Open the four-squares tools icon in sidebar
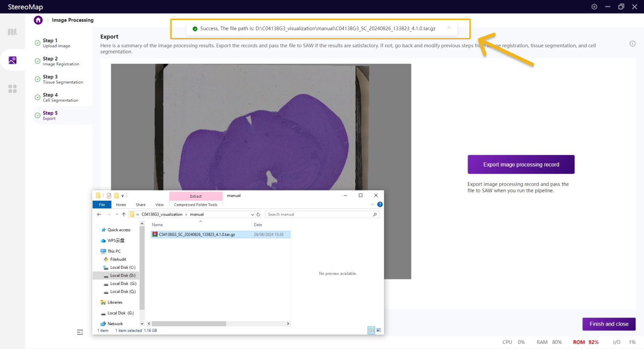Viewport: 644px width, 349px height. [x=12, y=89]
